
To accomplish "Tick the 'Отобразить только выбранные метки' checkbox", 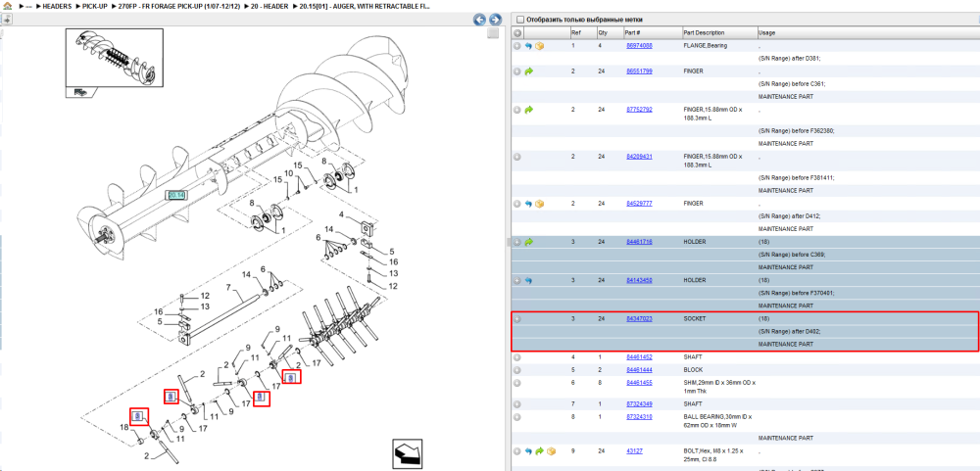I will tap(520, 20).
